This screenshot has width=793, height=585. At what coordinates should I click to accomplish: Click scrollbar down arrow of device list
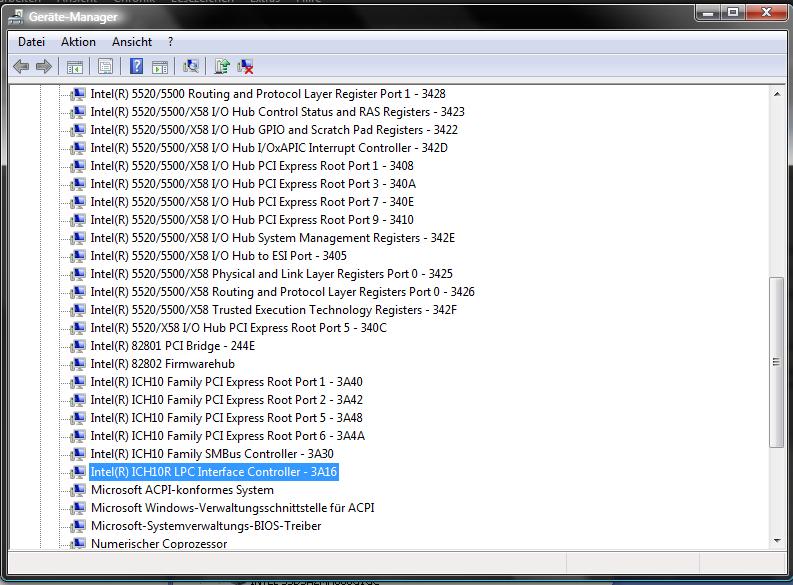pos(777,541)
